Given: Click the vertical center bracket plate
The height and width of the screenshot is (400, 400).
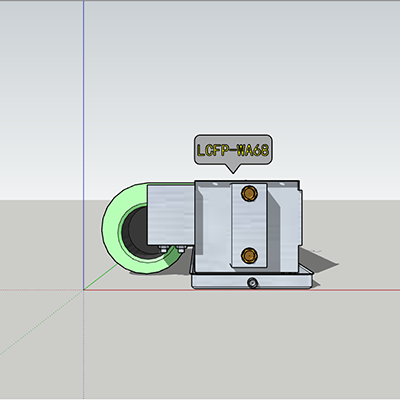Looking at the screenshot, I should click(249, 225).
